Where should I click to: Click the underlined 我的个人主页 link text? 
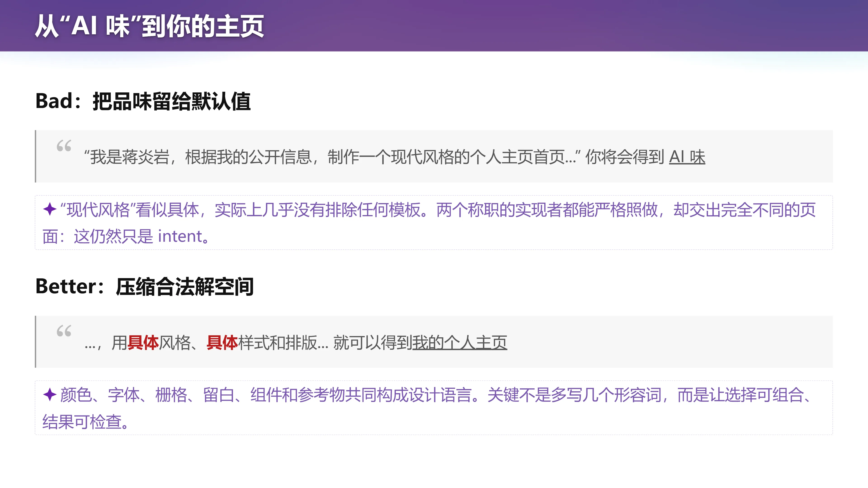pyautogui.click(x=460, y=343)
